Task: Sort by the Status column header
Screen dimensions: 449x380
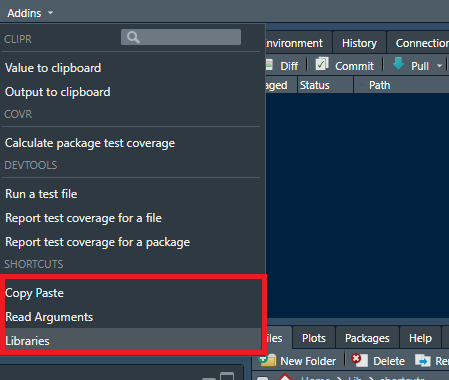Action: pyautogui.click(x=325, y=85)
